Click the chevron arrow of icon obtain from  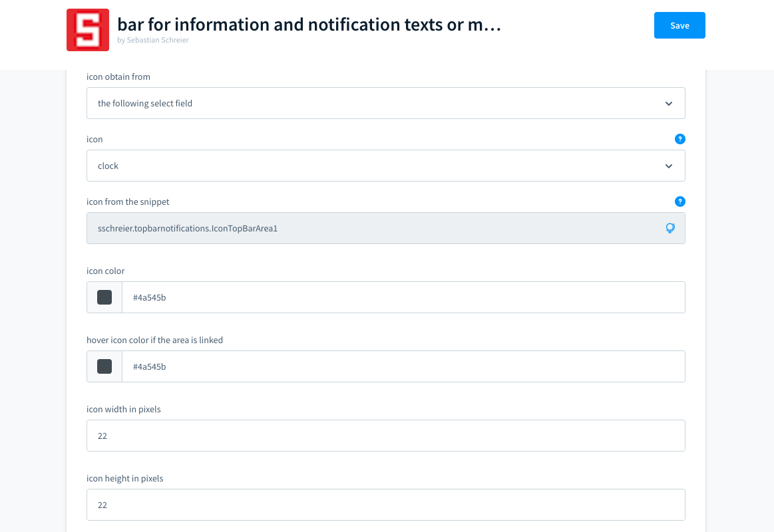point(669,104)
